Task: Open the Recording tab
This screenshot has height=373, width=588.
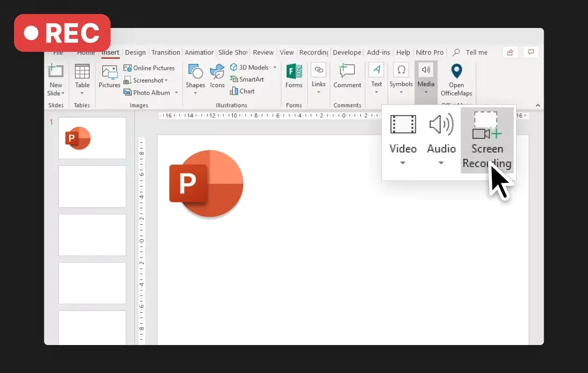Action: (314, 52)
